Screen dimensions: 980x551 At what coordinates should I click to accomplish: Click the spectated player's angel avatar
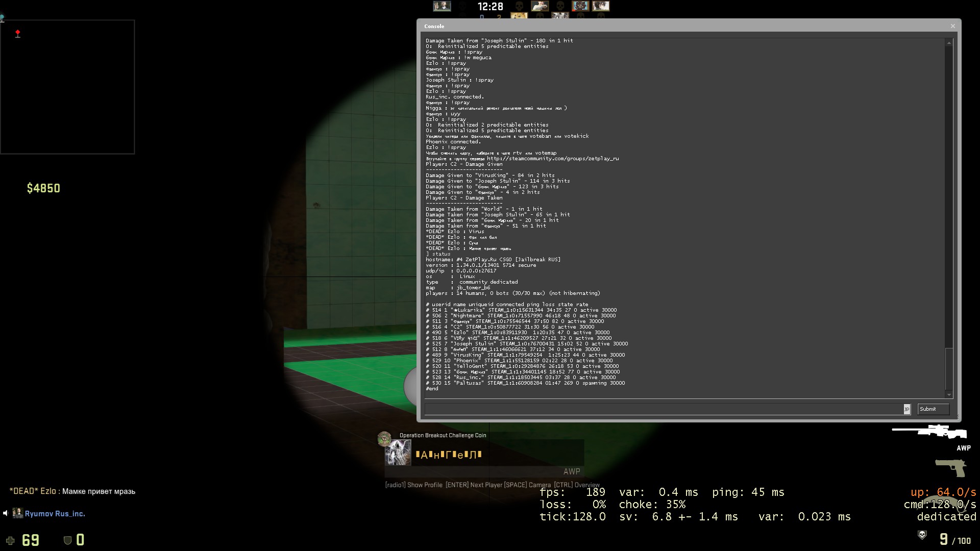coord(398,453)
